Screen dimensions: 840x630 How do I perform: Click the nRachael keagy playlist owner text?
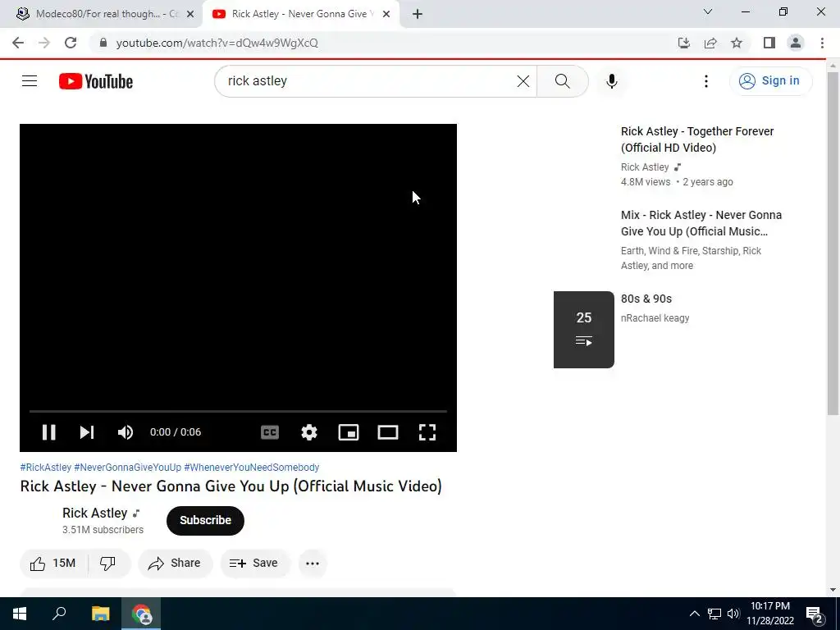click(655, 318)
